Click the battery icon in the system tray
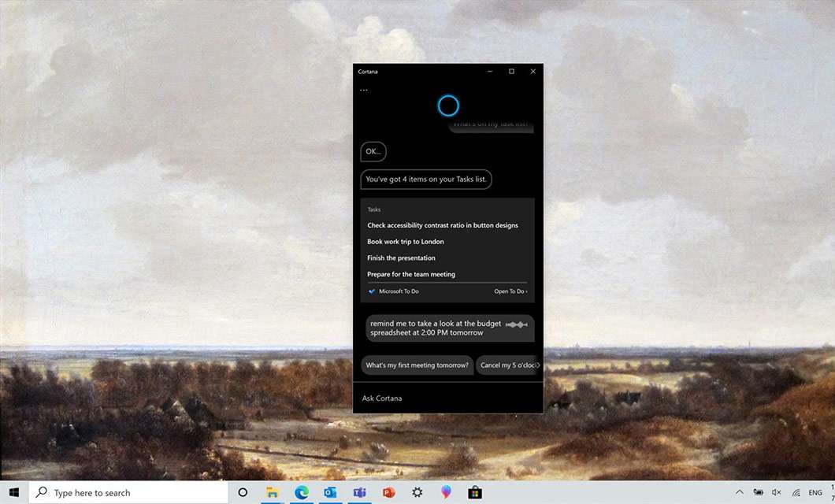This screenshot has width=835, height=504. coord(758,492)
